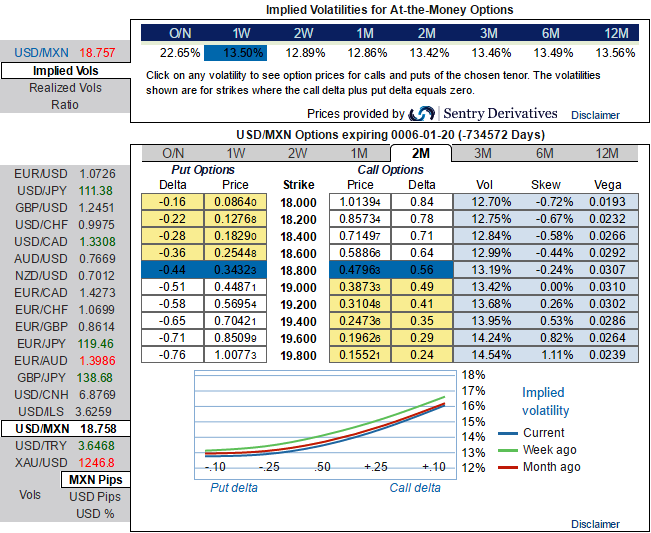
Task: Click the blue Current legend line
Action: 509,433
